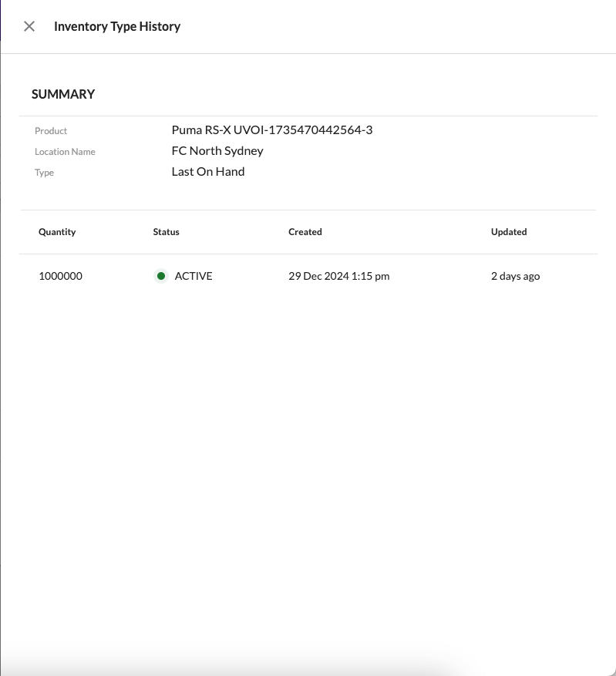
Task: Click the ACTIVE status text
Action: 194,276
